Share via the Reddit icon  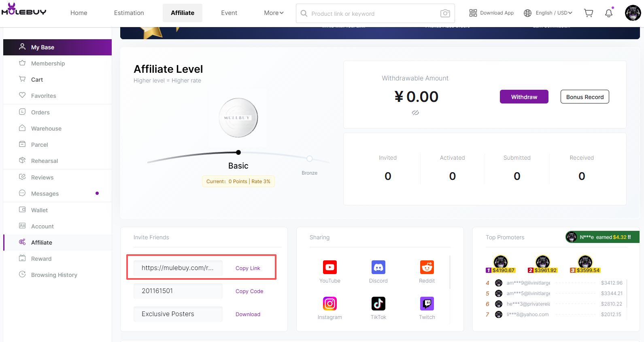[x=427, y=267]
